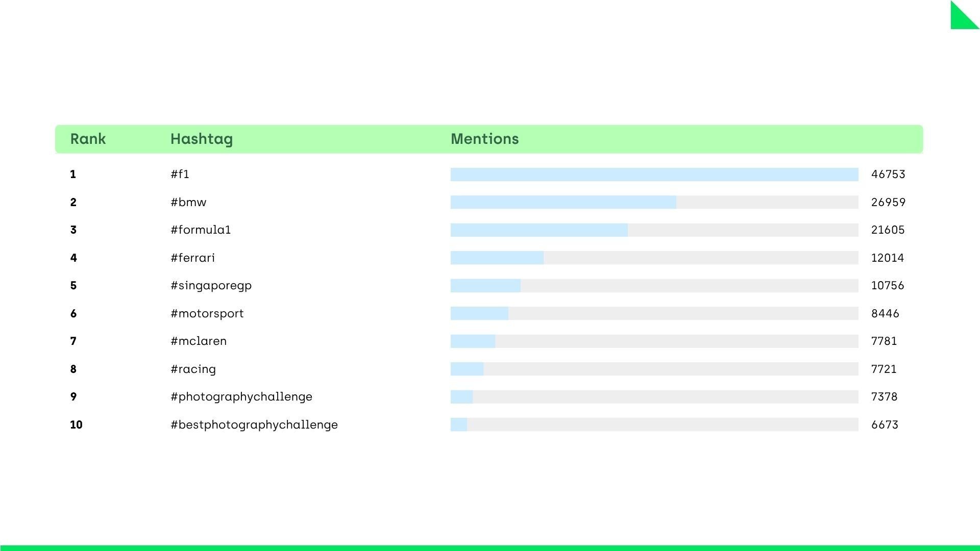The image size is (980, 551).
Task: Select the #formula1 hashtag row
Action: (201, 230)
